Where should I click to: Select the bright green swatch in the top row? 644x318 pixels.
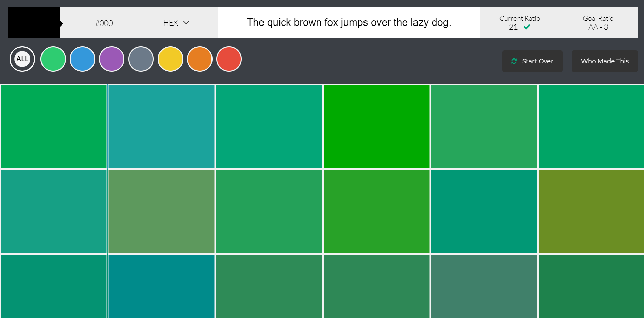pos(377,127)
